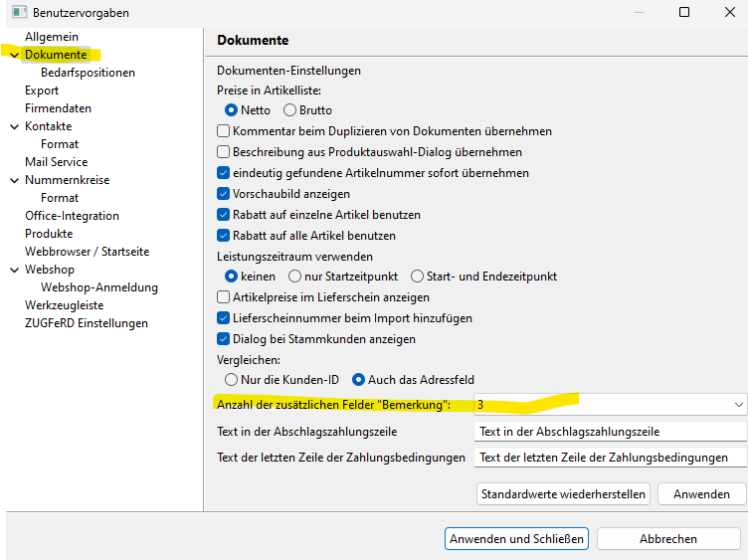
Task: Click the Abbrechen button
Action: [667, 538]
